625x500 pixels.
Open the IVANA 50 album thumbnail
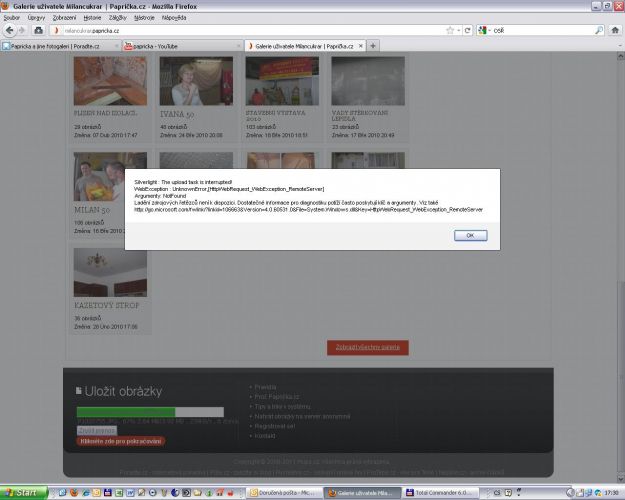(x=196, y=81)
